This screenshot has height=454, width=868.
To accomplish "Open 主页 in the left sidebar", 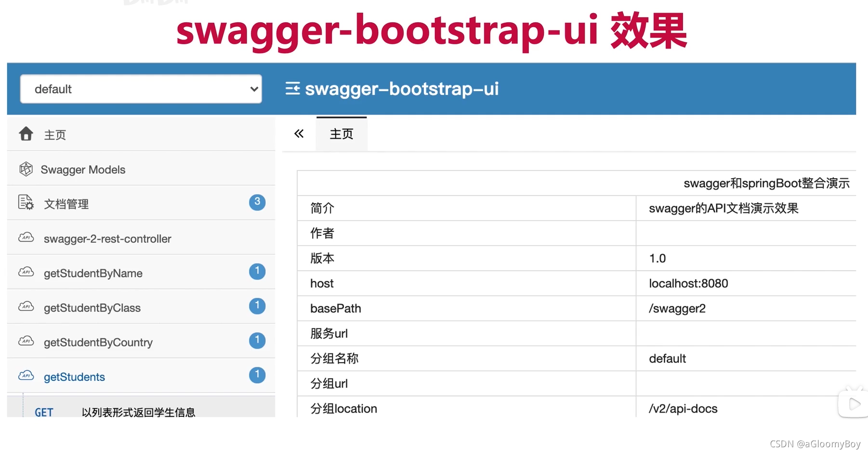I will pyautogui.click(x=141, y=134).
